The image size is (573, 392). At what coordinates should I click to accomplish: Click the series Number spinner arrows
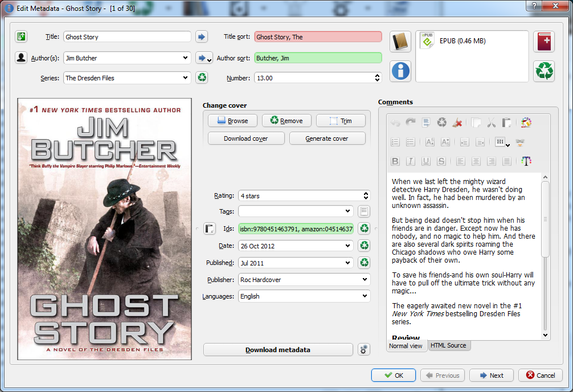coord(377,77)
